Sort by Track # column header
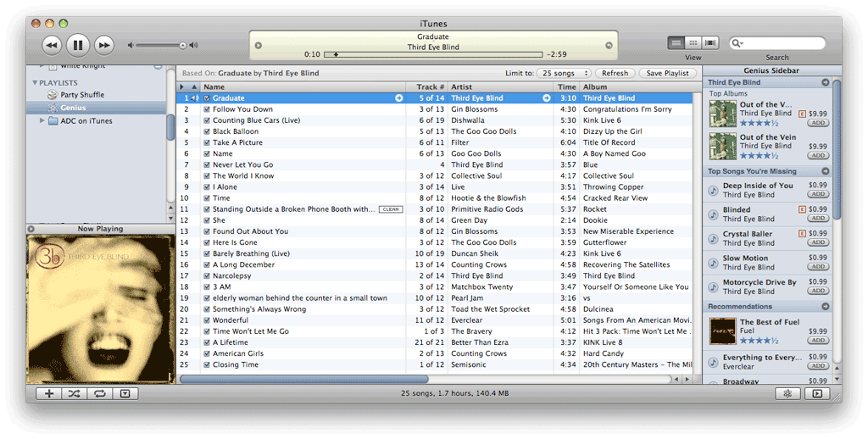Viewport: 868px width, 439px height. click(x=426, y=87)
